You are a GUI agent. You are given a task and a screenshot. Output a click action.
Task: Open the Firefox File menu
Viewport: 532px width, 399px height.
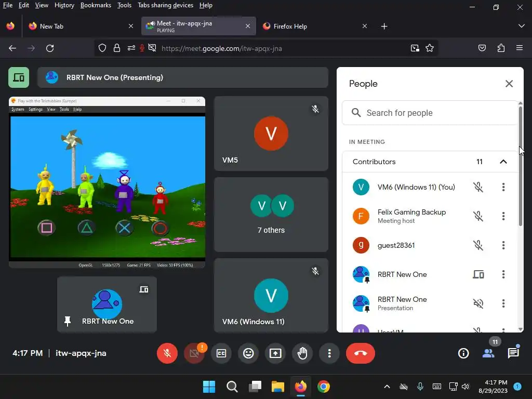(x=8, y=5)
